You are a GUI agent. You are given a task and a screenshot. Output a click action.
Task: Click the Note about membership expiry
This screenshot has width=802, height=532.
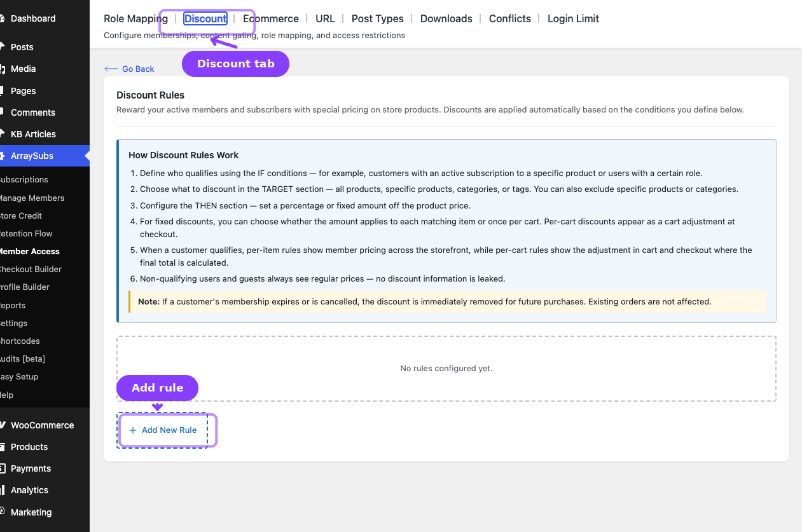[448, 301]
